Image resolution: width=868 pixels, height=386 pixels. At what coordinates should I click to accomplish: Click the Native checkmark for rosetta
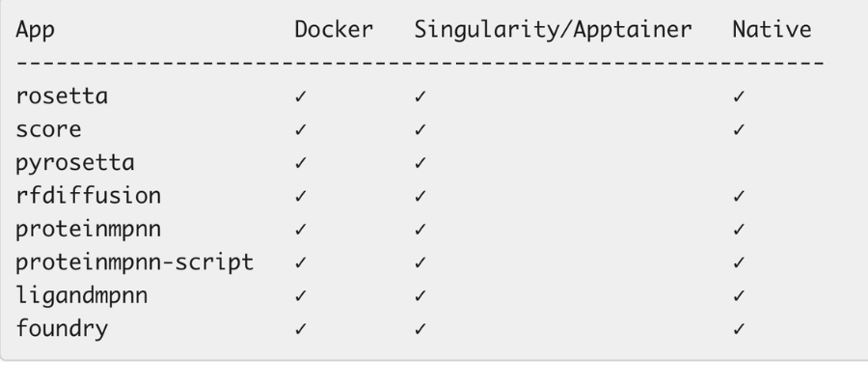point(739,97)
